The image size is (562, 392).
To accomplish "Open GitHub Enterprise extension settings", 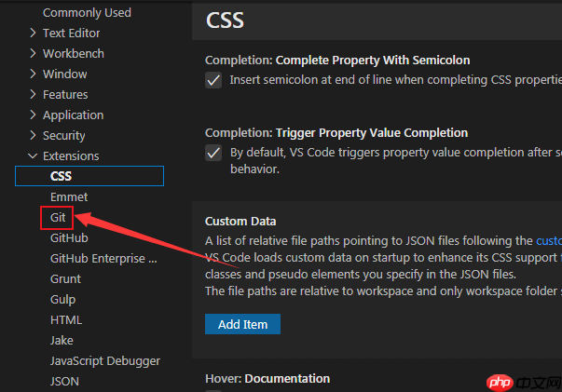I will [x=103, y=259].
